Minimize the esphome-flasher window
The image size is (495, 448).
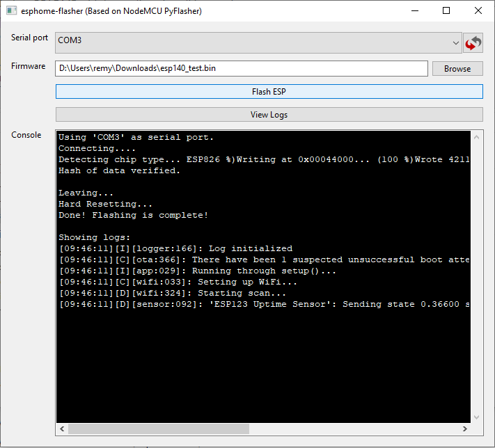click(x=415, y=10)
